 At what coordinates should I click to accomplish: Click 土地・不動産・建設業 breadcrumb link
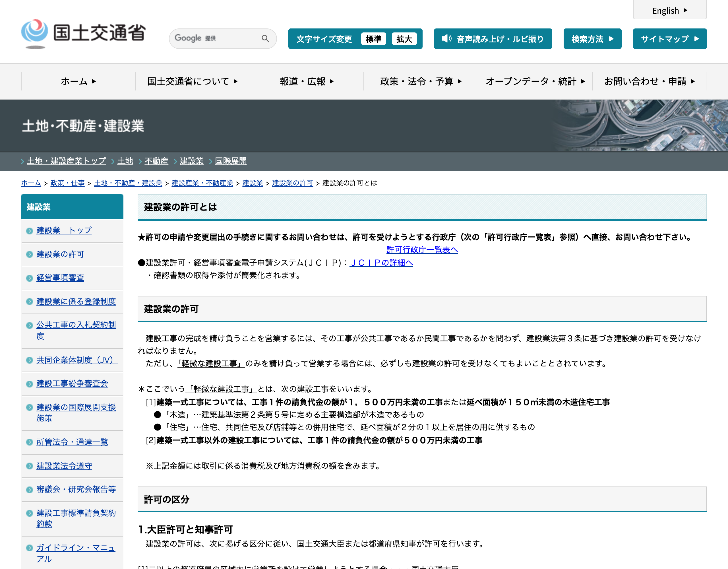(128, 183)
